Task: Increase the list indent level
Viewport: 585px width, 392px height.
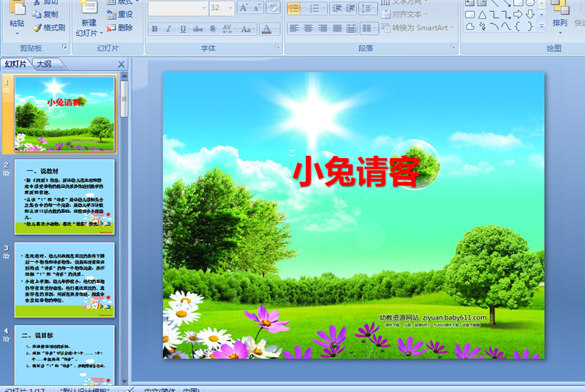Action: 350,8
